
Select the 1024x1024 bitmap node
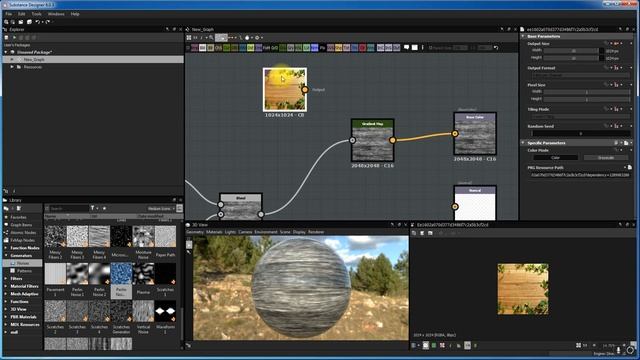coord(285,89)
